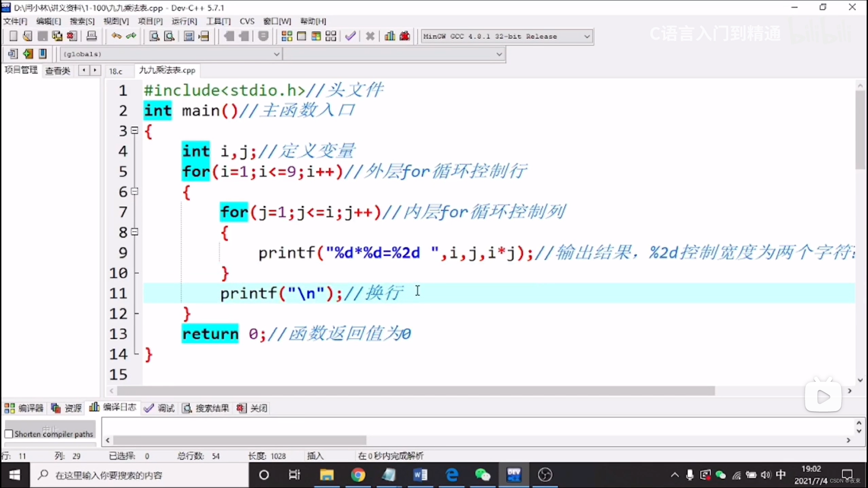Click the Undo arrow icon
This screenshot has height=488, width=868.
pos(116,36)
